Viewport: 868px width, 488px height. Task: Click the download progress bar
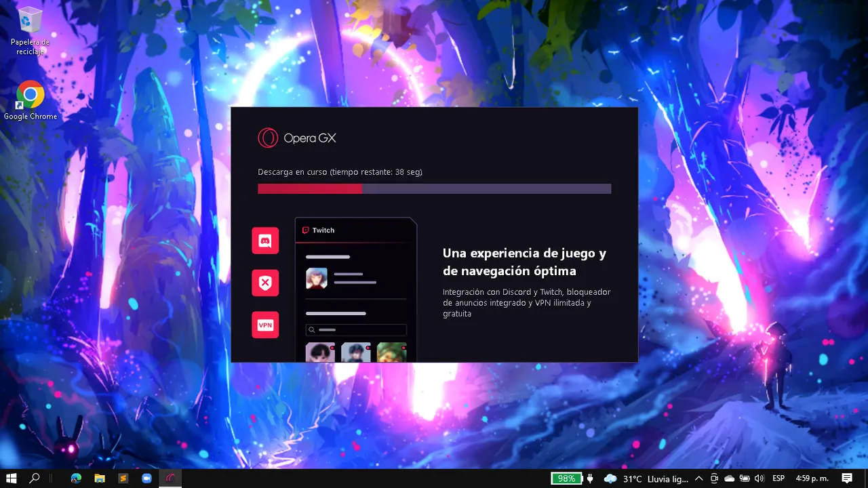coord(434,189)
